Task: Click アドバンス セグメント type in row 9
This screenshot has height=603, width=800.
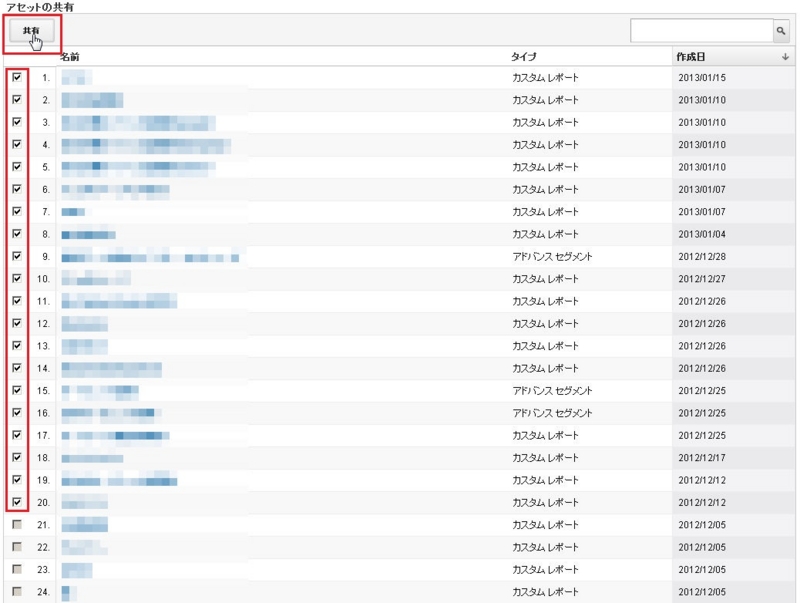Action: [x=552, y=257]
